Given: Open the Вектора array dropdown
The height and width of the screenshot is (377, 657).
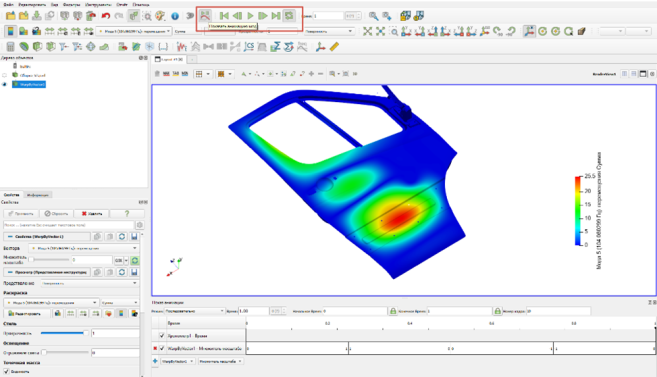Looking at the screenshot, I should point(83,248).
